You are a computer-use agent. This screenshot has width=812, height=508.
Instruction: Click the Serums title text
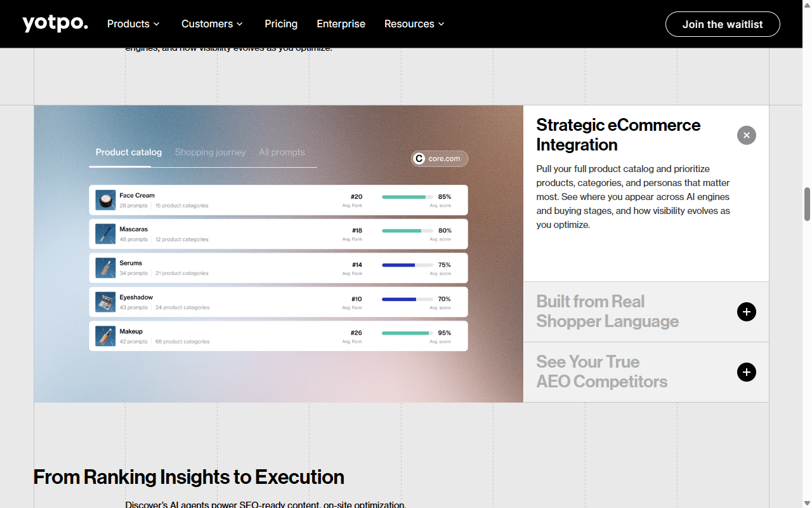pos(131,263)
